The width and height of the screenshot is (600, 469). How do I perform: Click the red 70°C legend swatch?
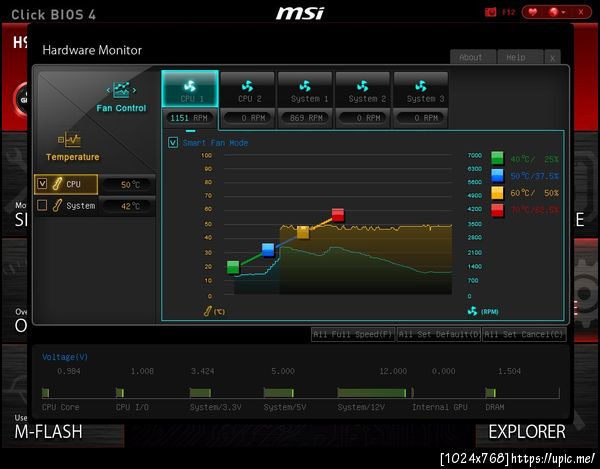click(497, 210)
